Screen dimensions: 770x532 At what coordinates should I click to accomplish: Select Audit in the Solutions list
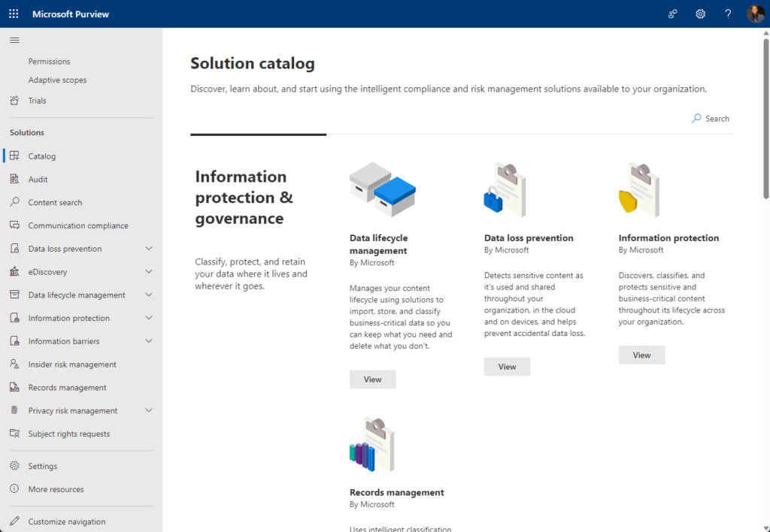(38, 179)
